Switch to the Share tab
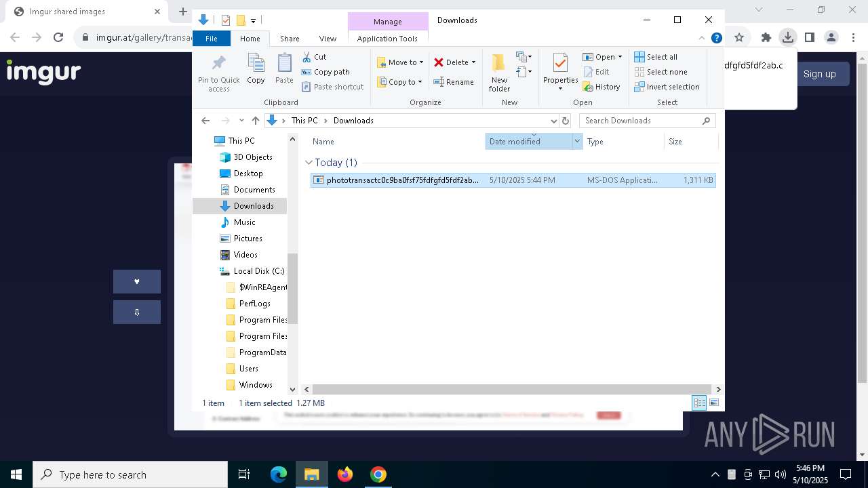868x488 pixels. pyautogui.click(x=290, y=39)
